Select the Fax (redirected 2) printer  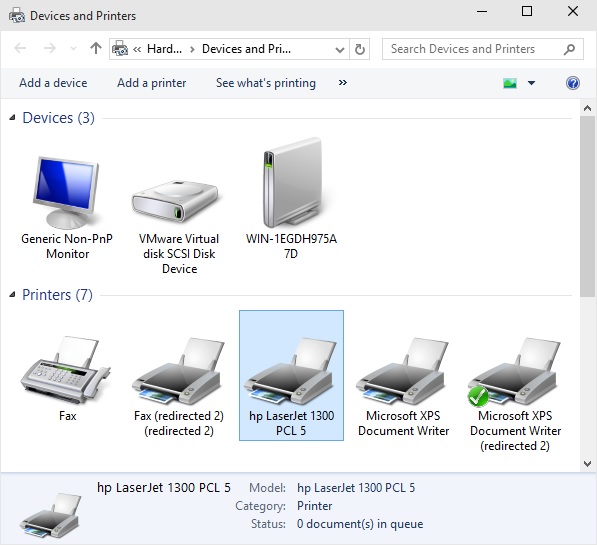(178, 371)
